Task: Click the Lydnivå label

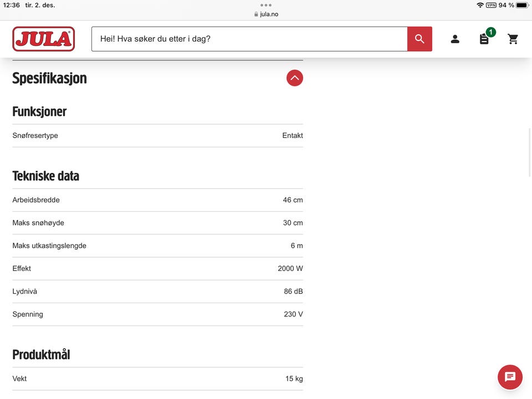Action: click(x=25, y=291)
